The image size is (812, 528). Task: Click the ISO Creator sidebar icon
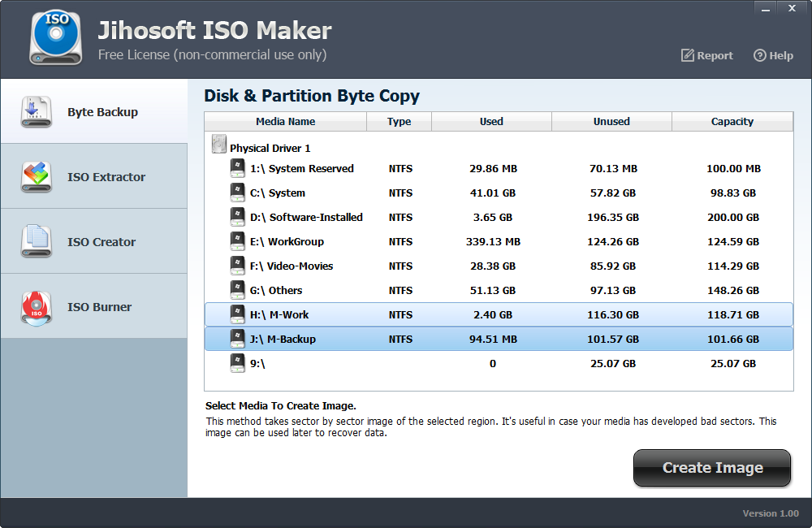(37, 241)
